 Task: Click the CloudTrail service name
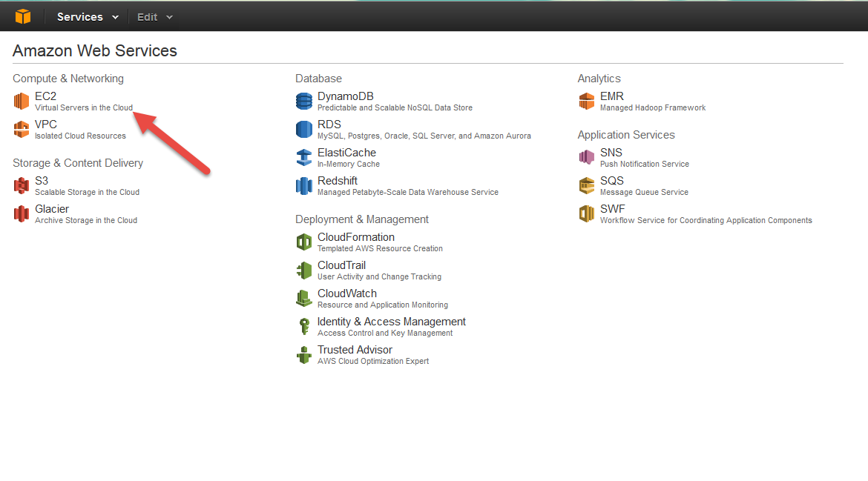tap(341, 265)
